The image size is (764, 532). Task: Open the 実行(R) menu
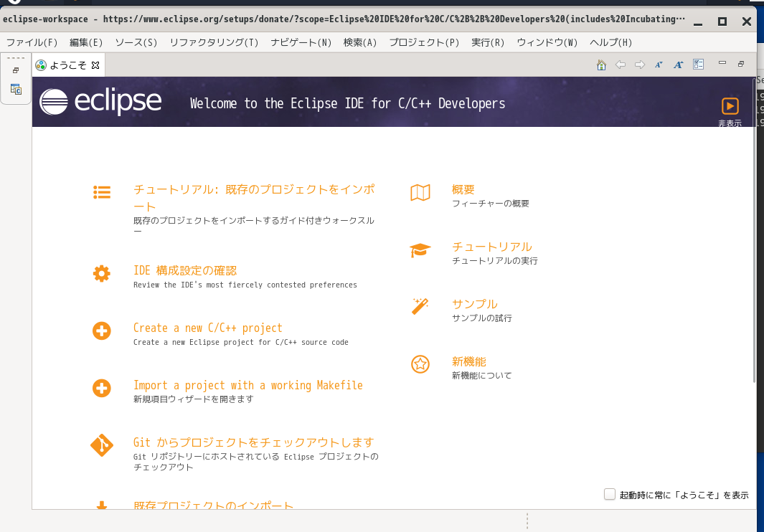(x=488, y=42)
